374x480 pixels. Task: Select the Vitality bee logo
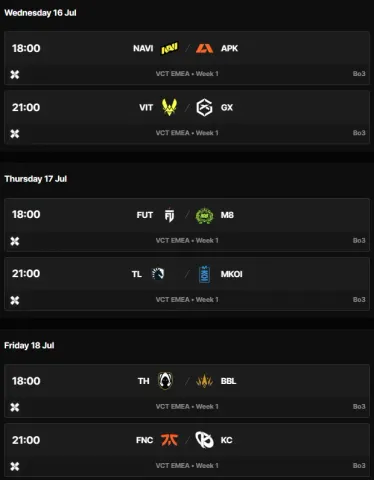tap(170, 107)
